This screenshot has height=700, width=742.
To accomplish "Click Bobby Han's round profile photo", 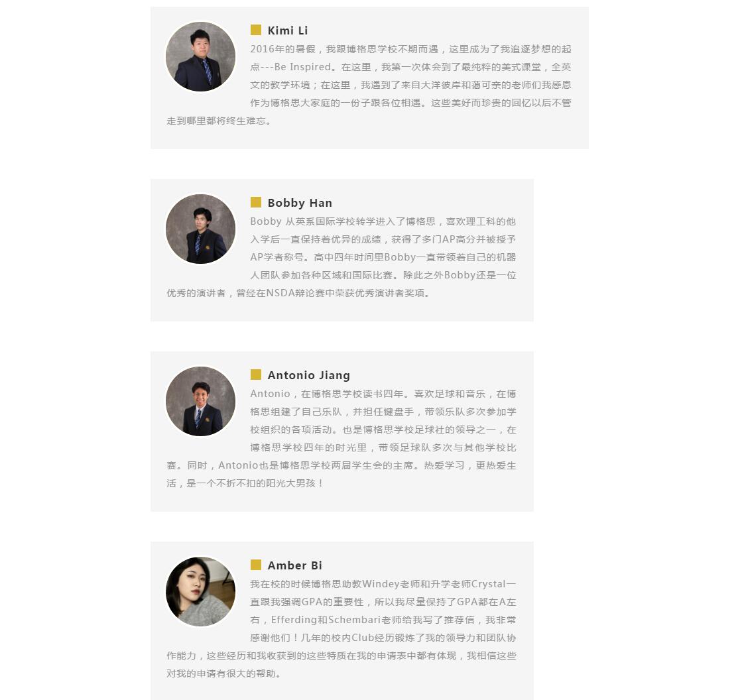I will [201, 229].
